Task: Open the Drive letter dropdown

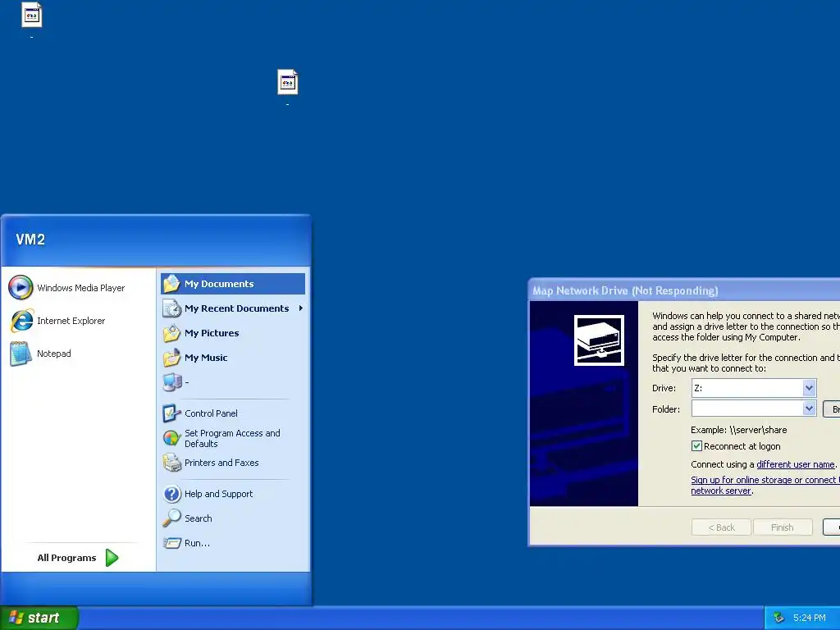Action: [809, 388]
